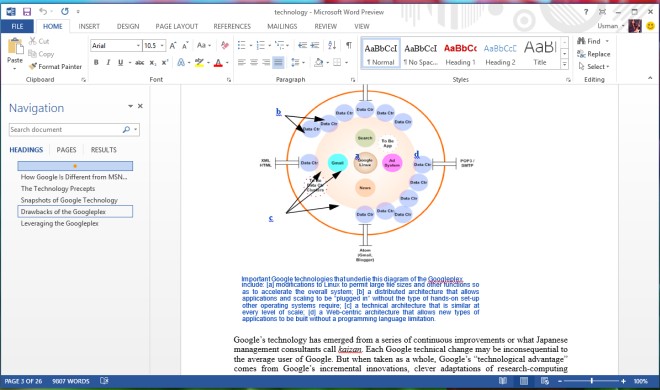Sort paragraphs with the A-Z sort icon
This screenshot has height=390, width=660.
tap(332, 45)
